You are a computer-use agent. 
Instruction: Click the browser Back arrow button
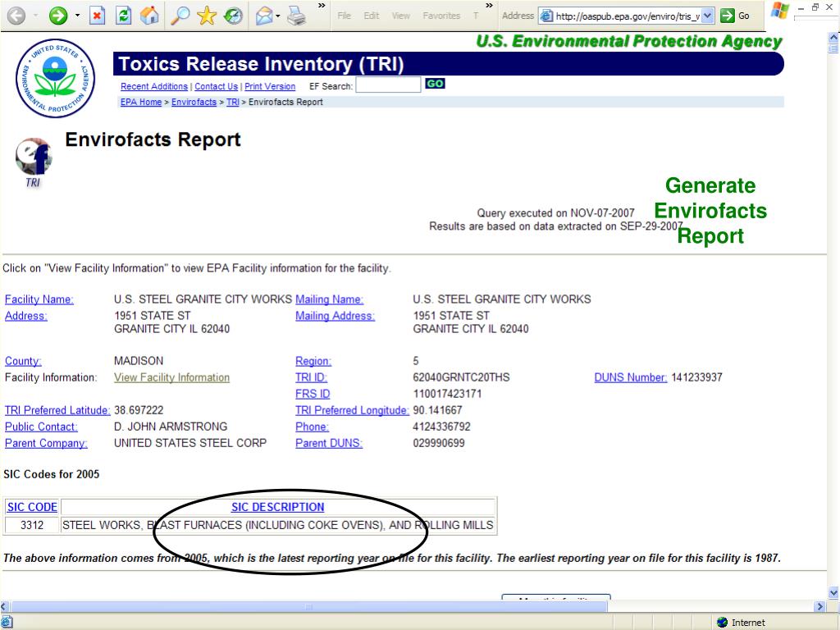[x=16, y=16]
